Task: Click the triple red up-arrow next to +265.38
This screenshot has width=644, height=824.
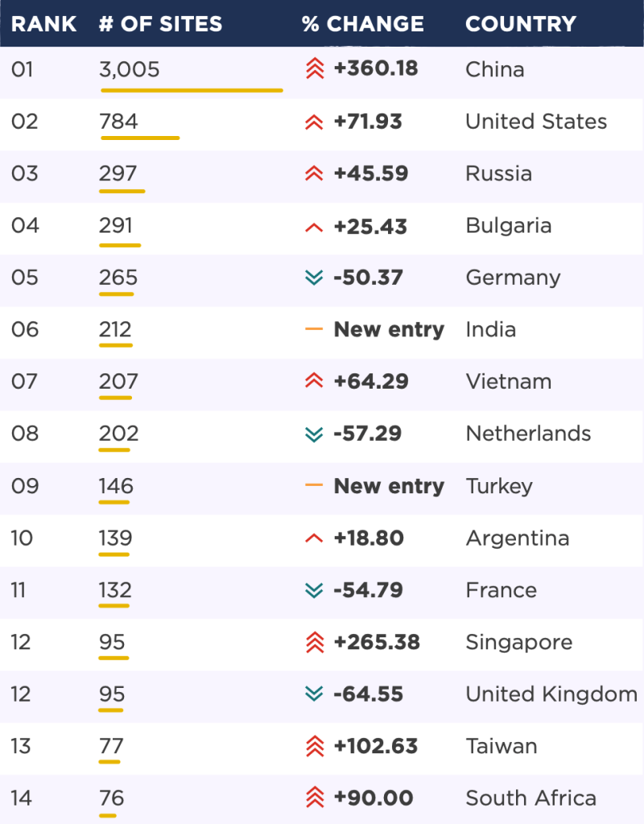Action: pos(315,642)
